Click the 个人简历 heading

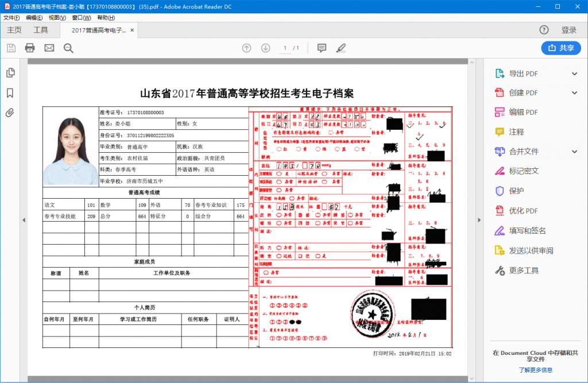click(144, 308)
